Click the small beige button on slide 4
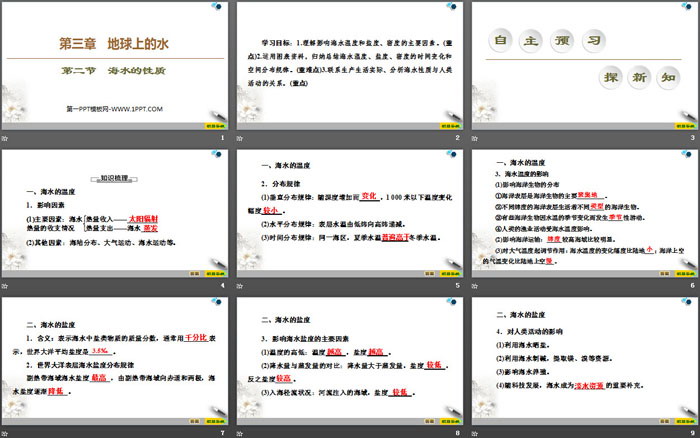Image resolution: width=700 pixels, height=438 pixels. click(195, 274)
